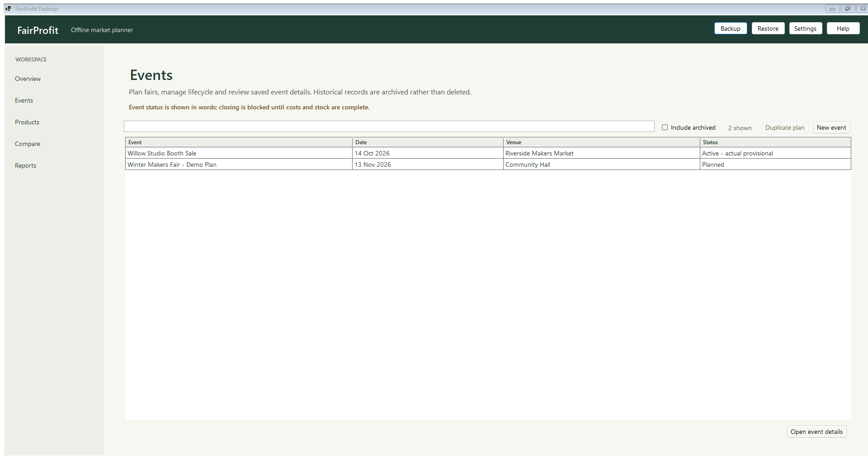Restore down the FairProfit Desktop window
Screen dimensions: 868x456
(847, 9)
